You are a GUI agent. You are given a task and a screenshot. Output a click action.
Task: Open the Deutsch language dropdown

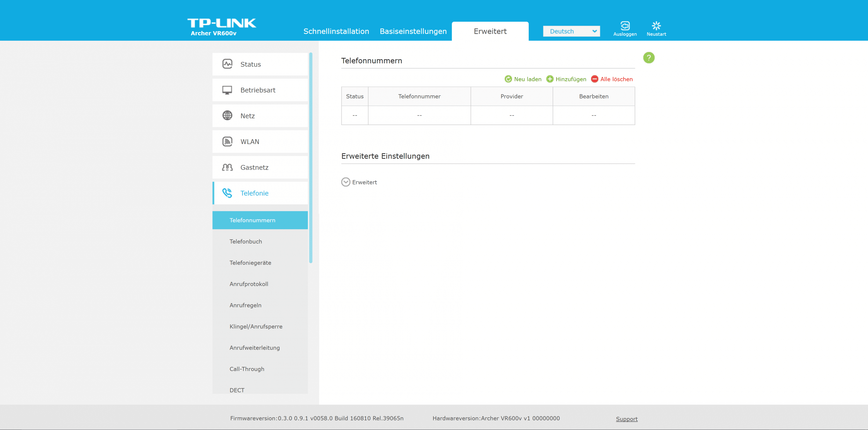571,31
